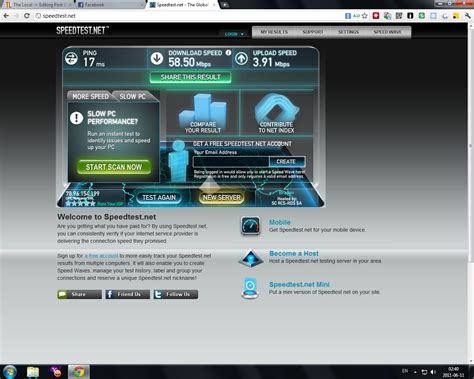This screenshot has width=474, height=379.
Task: Open Chrome wrench settings menu
Action: 468,16
